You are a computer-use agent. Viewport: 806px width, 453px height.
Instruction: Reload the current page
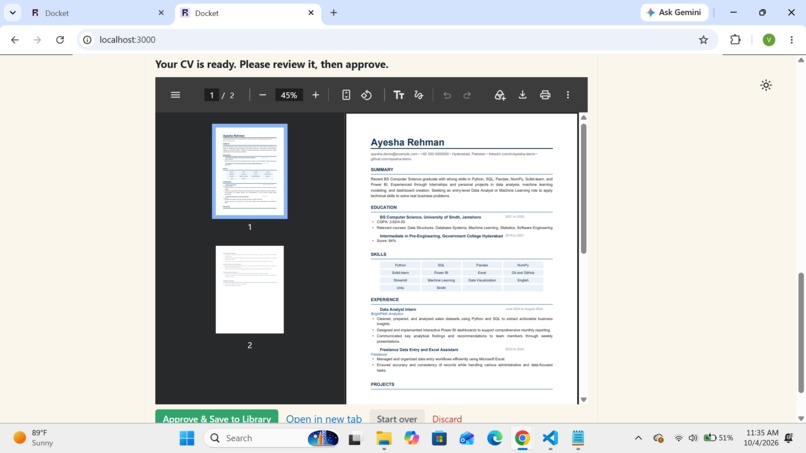[x=60, y=40]
